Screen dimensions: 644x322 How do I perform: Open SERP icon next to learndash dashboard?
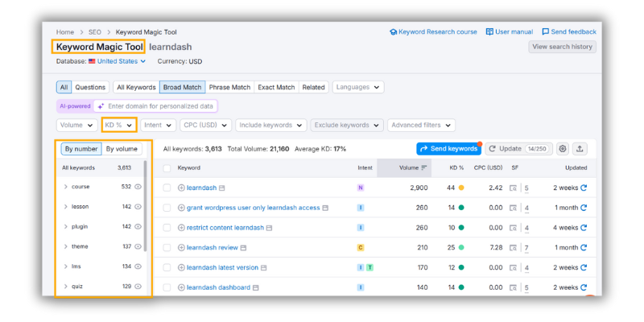(255, 288)
